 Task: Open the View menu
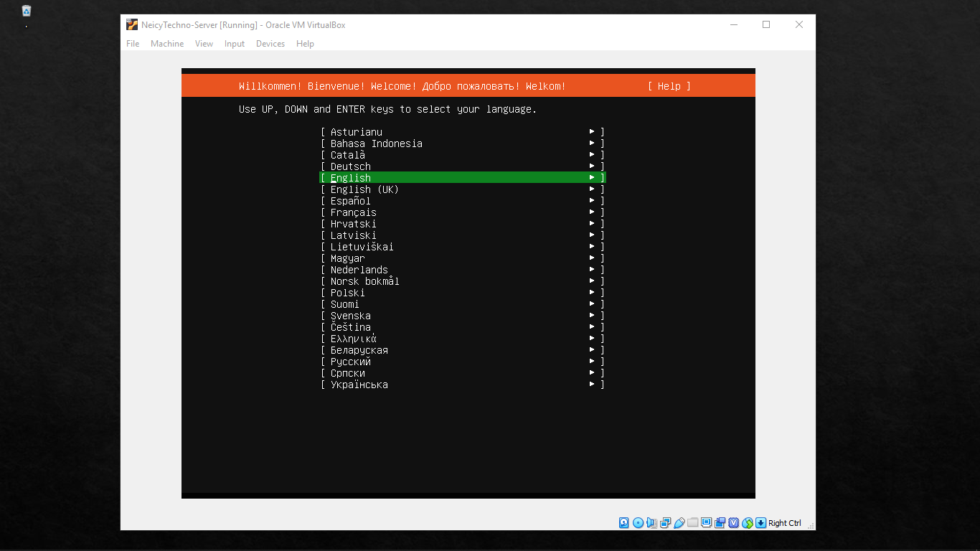click(204, 44)
